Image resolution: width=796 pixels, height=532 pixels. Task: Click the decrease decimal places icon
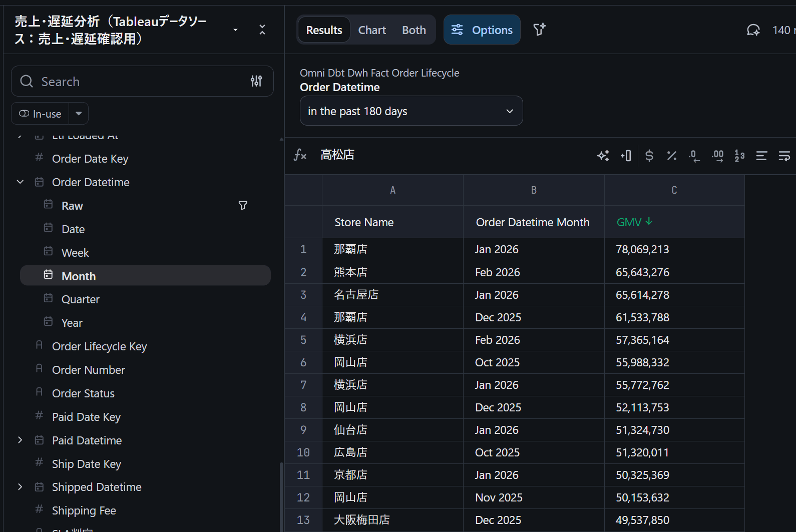(x=694, y=156)
